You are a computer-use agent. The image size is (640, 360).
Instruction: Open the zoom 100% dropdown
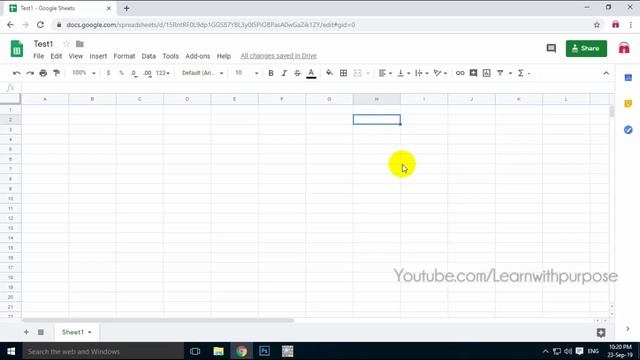84,73
